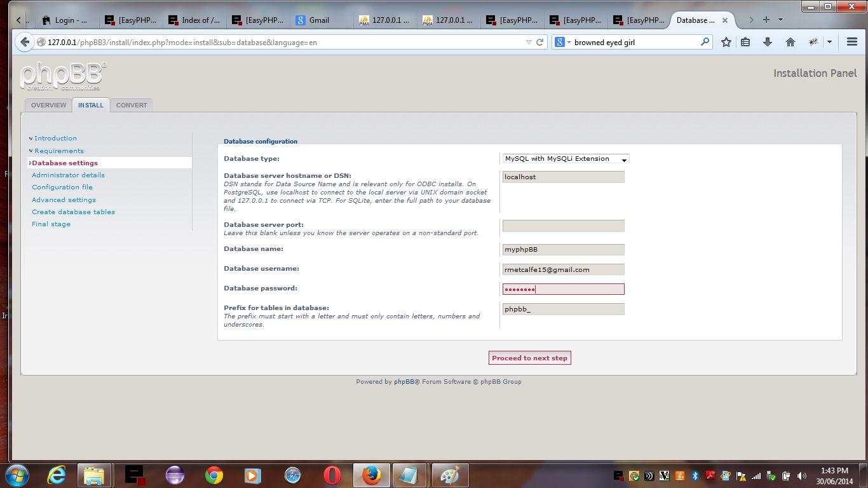Viewport: 868px width, 488px height.
Task: Click Advanced settings in the sidebar
Action: (64, 200)
